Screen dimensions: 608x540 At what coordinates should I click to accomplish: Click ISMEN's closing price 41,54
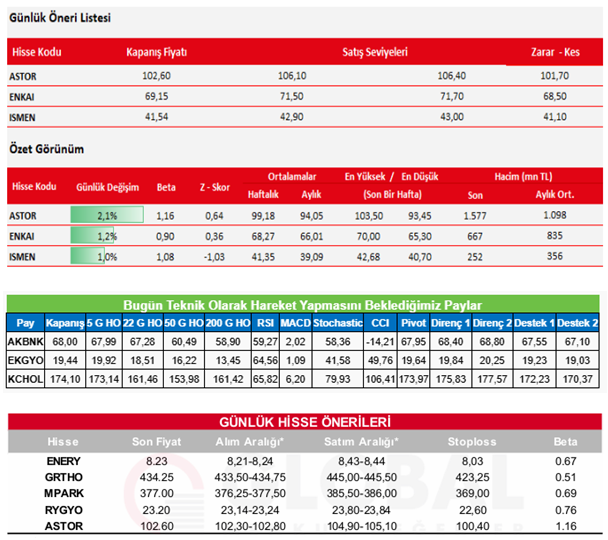pos(157,117)
